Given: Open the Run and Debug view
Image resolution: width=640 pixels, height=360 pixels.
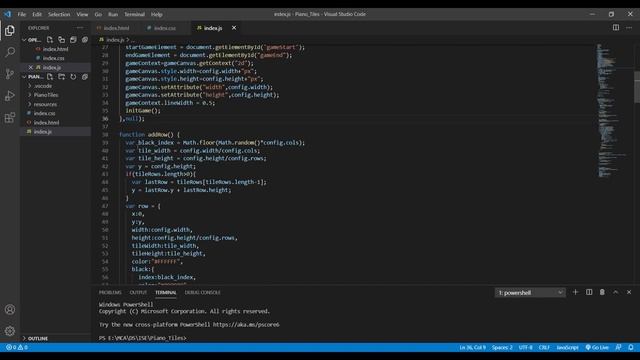Looking at the screenshot, I should [x=10, y=96].
